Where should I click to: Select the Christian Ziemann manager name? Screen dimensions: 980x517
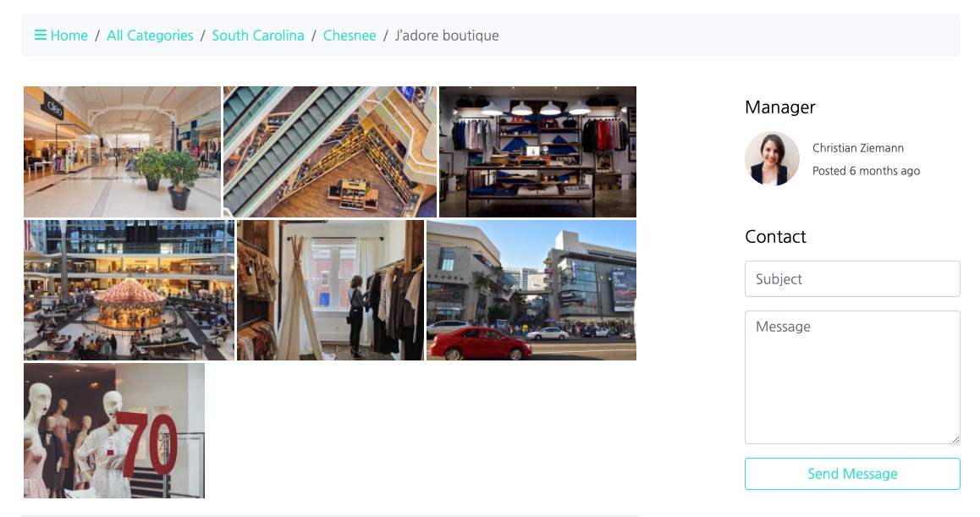858,148
